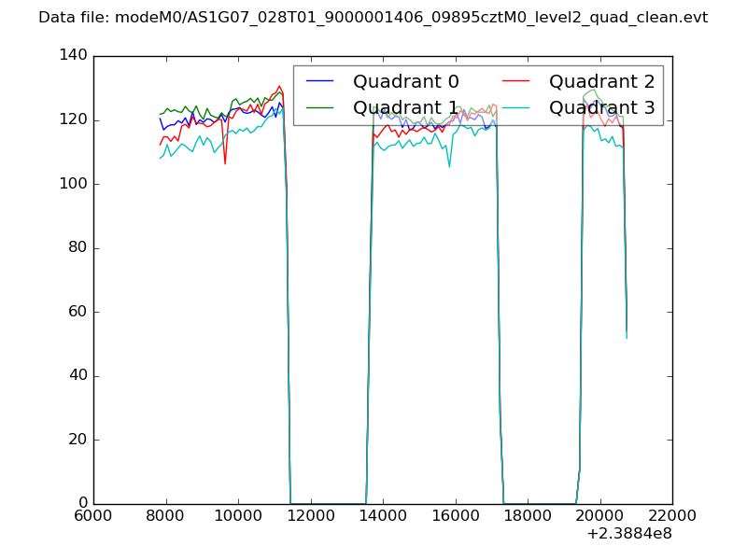The width and height of the screenshot is (747, 560).
Task: Click the cyan line sample in legend
Action: [x=516, y=108]
